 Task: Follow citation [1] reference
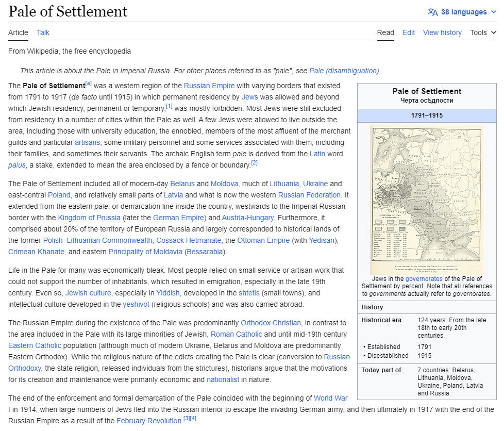[x=169, y=106]
